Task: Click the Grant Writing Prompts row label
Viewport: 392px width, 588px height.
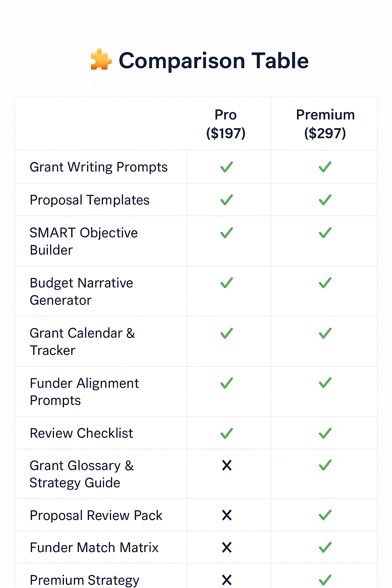Action: 99,167
